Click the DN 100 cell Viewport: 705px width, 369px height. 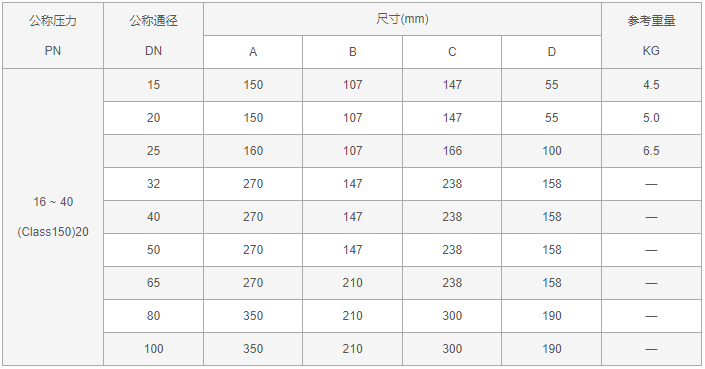point(153,349)
